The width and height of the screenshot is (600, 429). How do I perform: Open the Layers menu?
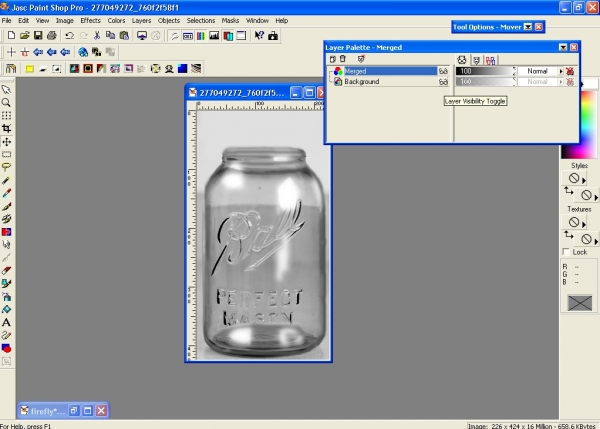point(141,21)
